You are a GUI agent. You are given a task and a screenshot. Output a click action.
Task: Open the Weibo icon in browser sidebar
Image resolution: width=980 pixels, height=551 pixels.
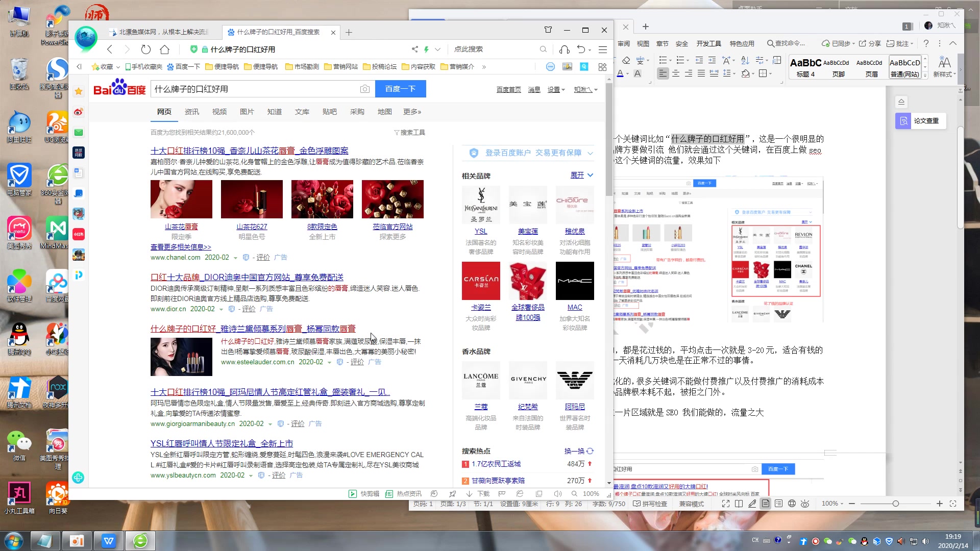click(79, 112)
